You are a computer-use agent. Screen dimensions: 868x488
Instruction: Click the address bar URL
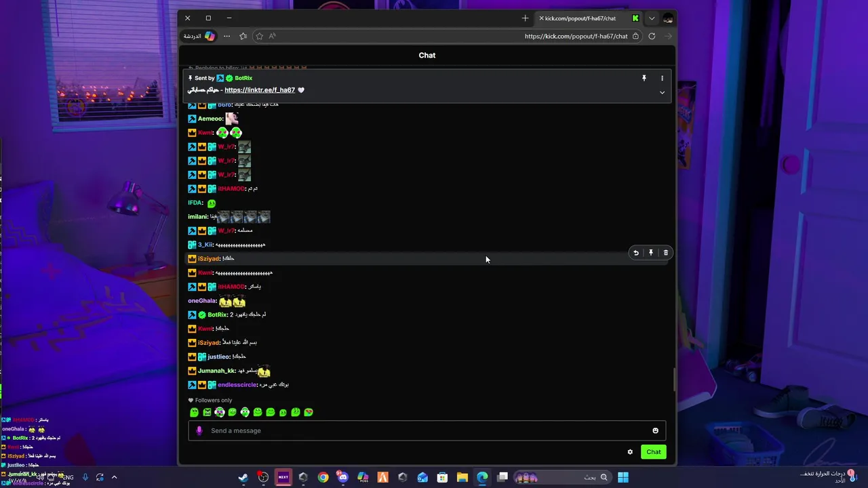point(576,36)
